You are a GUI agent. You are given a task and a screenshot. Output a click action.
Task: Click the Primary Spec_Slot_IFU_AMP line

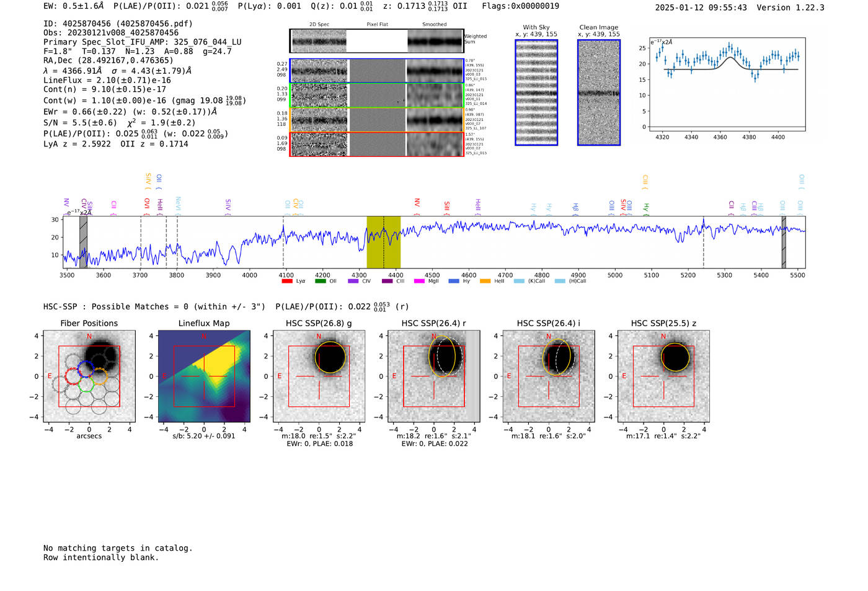pyautogui.click(x=143, y=42)
